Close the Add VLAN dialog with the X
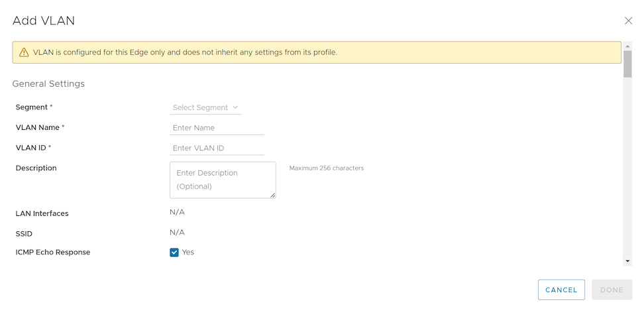Viewport: 644px width, 310px height. [x=628, y=21]
